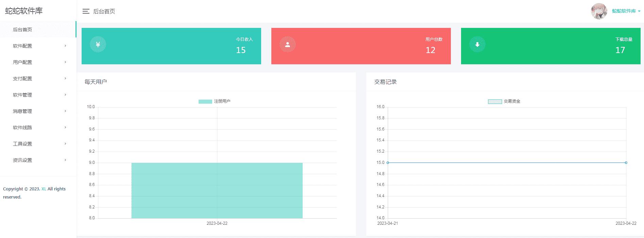644x238 pixels.
Task: Toggle 注册用户 legend in daily users chart
Action: [214, 101]
